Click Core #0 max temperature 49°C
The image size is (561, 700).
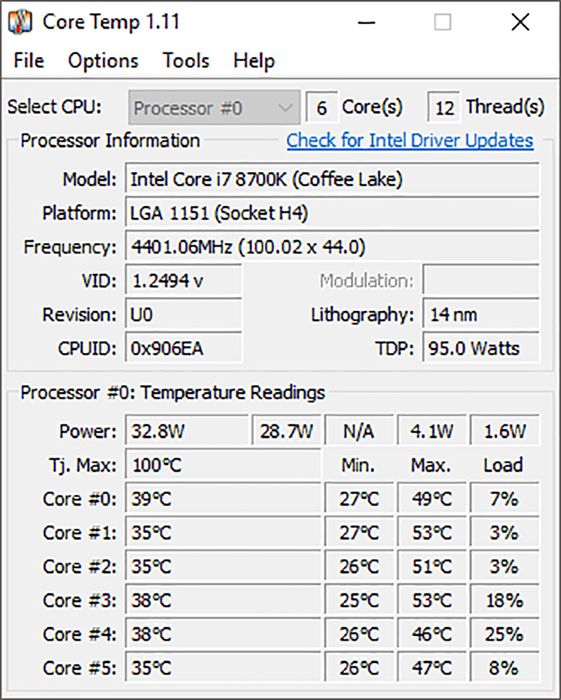[432, 499]
